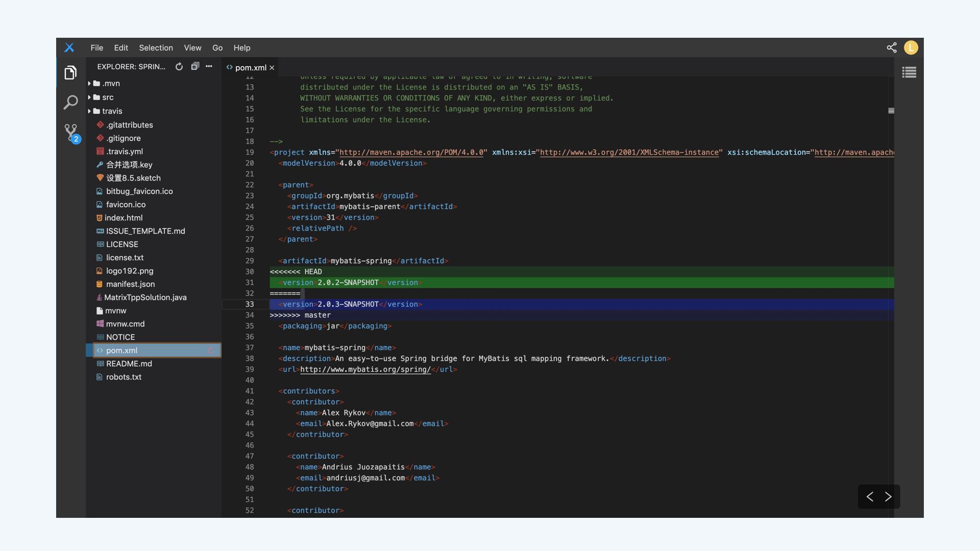Click the share icon in title bar

click(x=892, y=47)
